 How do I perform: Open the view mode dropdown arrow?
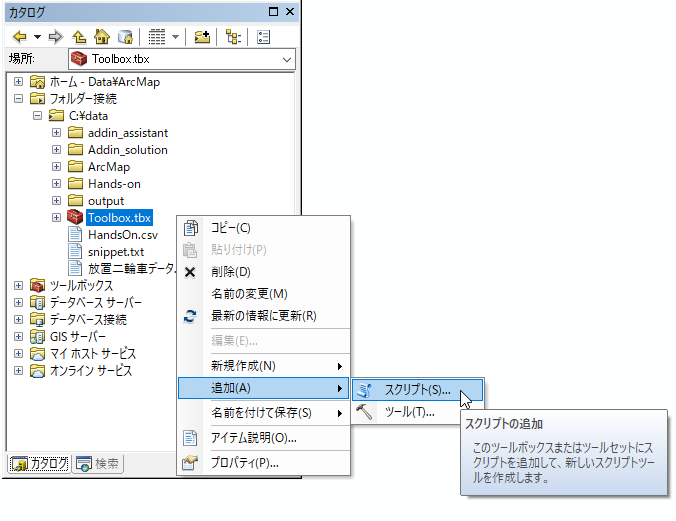click(x=175, y=37)
